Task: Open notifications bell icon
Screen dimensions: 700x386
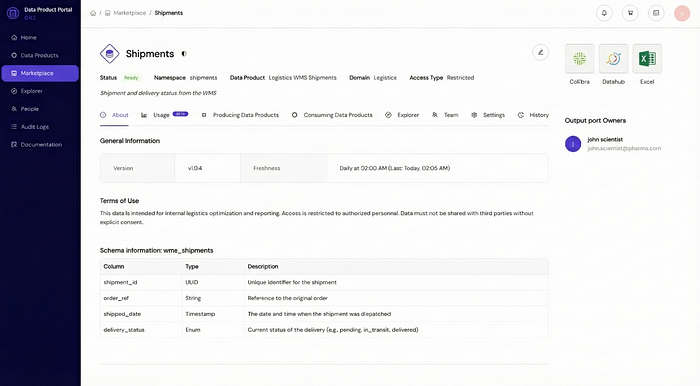Action: pyautogui.click(x=604, y=13)
